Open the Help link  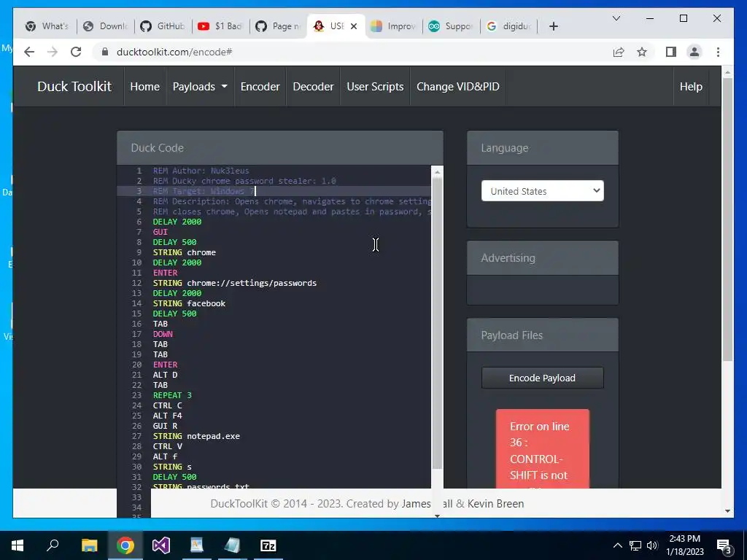pos(691,87)
